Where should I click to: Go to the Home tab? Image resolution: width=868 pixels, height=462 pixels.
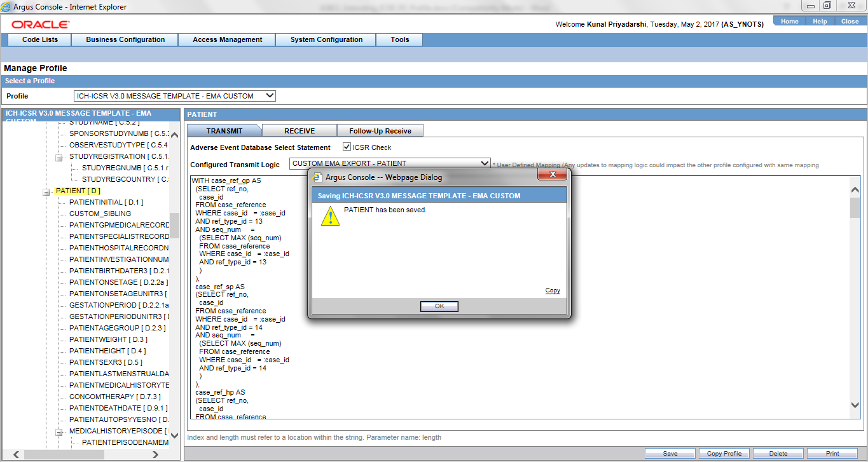point(790,21)
